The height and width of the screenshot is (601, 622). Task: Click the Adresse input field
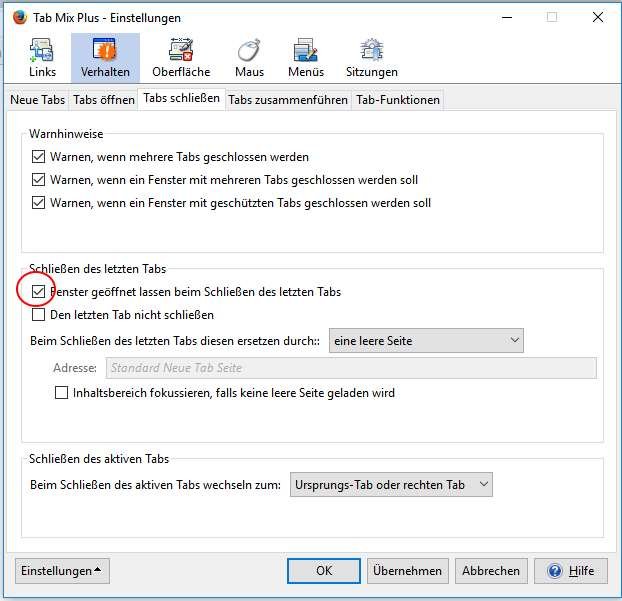tap(351, 368)
